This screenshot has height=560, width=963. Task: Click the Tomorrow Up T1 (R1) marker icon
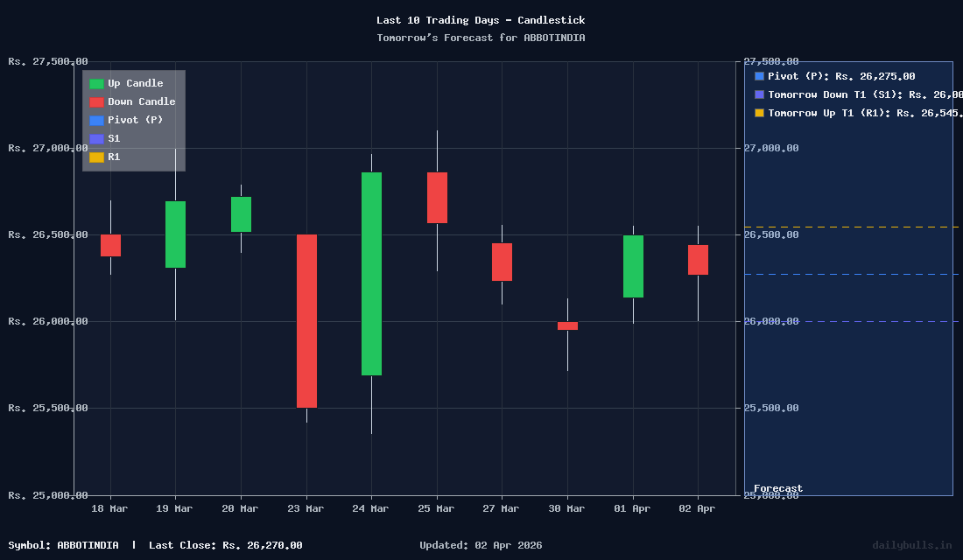click(758, 113)
